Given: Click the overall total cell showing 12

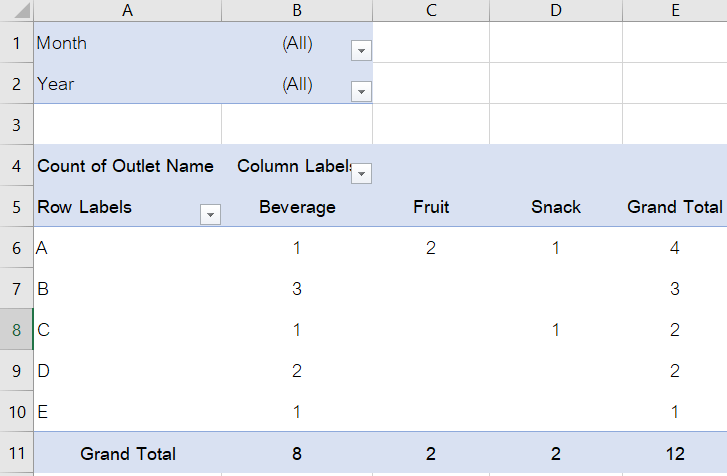Looking at the screenshot, I should (x=675, y=453).
